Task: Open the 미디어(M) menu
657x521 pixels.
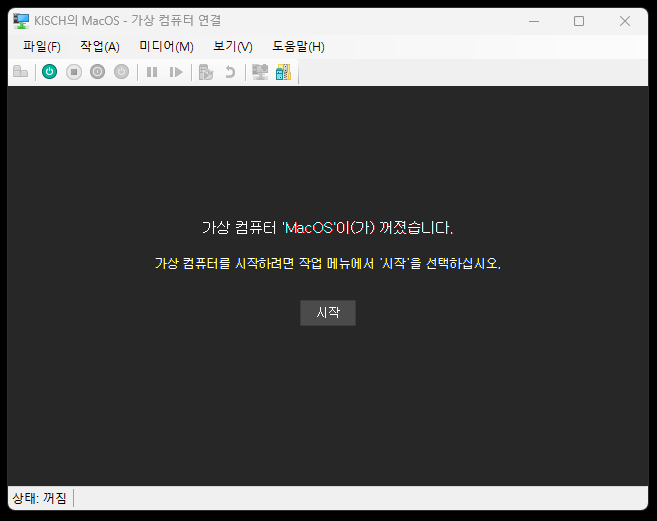Action: coord(166,47)
